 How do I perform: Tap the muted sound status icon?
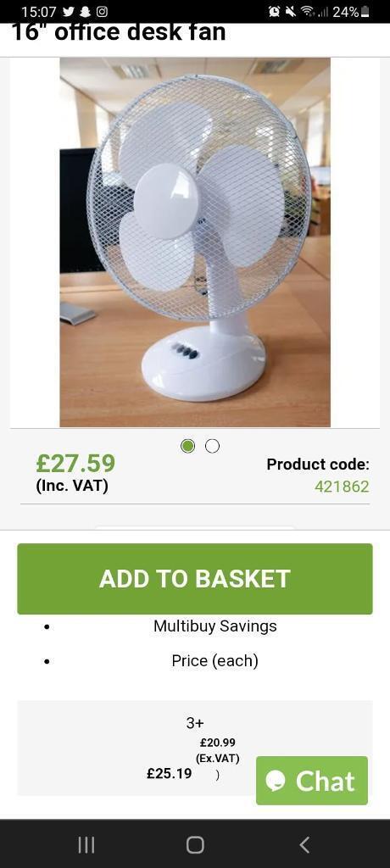290,11
